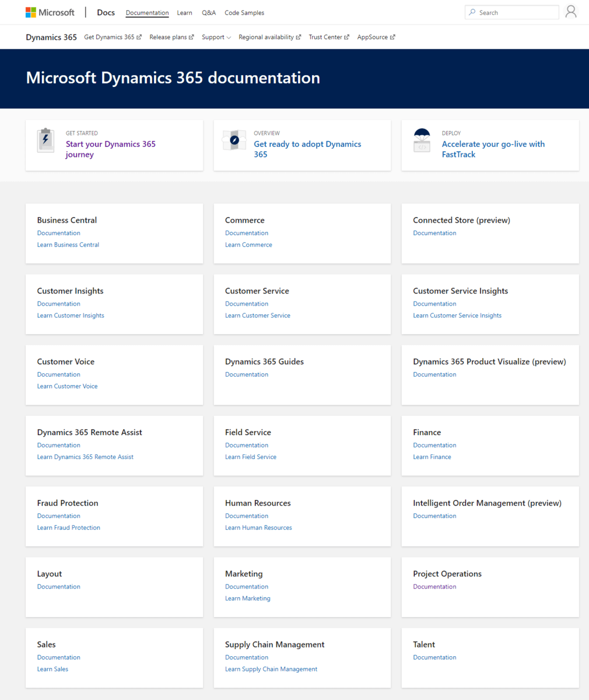Open Project Operations Documentation link
Screen dimensions: 589x700
434,587
